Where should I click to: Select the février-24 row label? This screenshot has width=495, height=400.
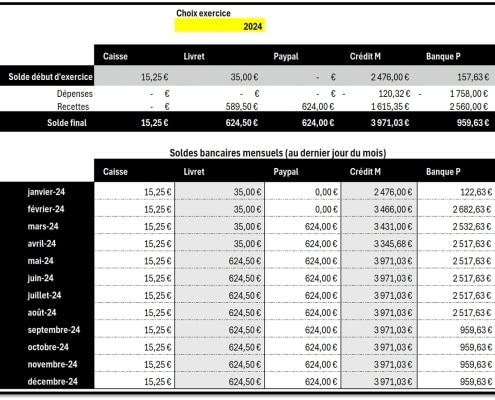[46, 209]
